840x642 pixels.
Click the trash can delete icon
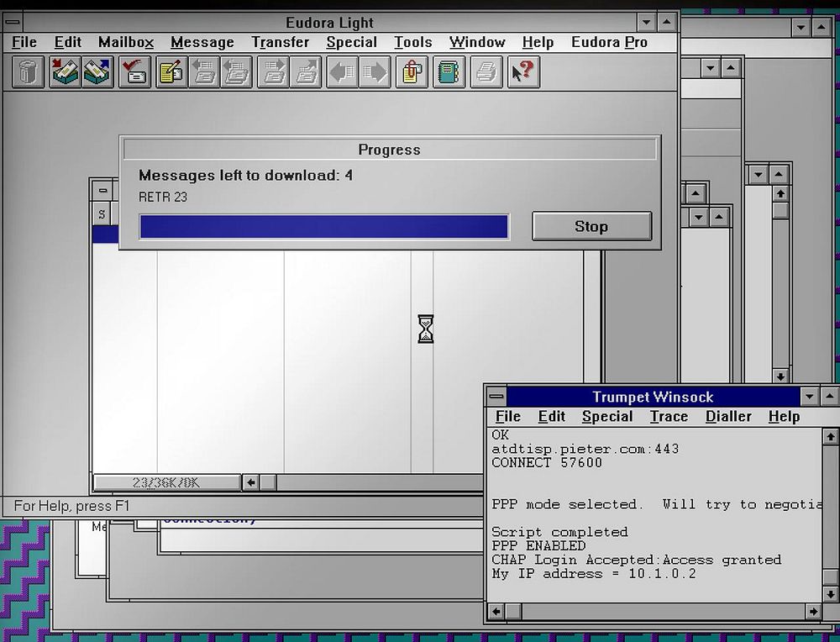point(28,71)
